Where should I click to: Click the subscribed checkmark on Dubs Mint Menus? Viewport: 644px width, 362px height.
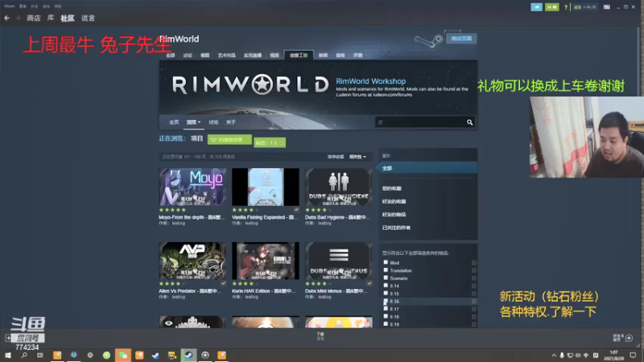point(369,284)
